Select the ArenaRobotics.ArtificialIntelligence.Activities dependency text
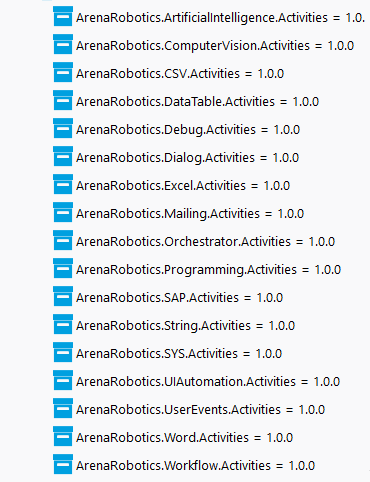Screen dimensions: 370x482 221,18
